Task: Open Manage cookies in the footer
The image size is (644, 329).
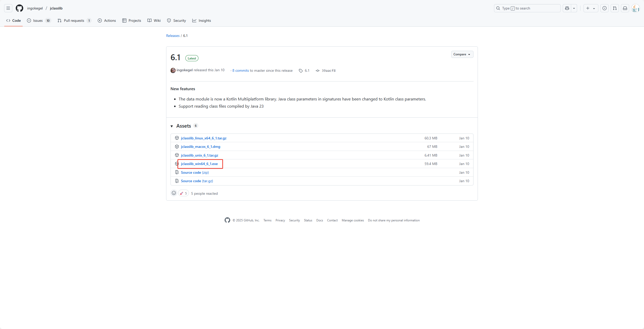Action: click(x=353, y=220)
